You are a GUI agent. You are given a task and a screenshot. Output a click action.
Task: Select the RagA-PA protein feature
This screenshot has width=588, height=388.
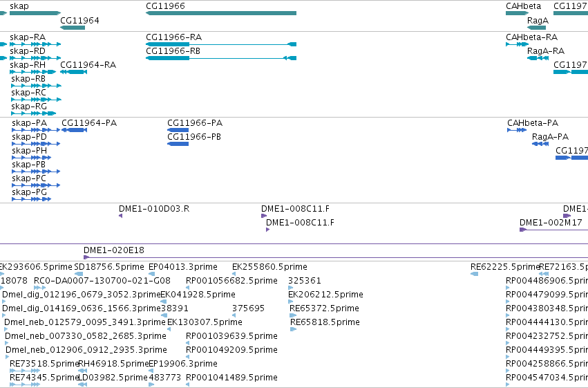540,144
